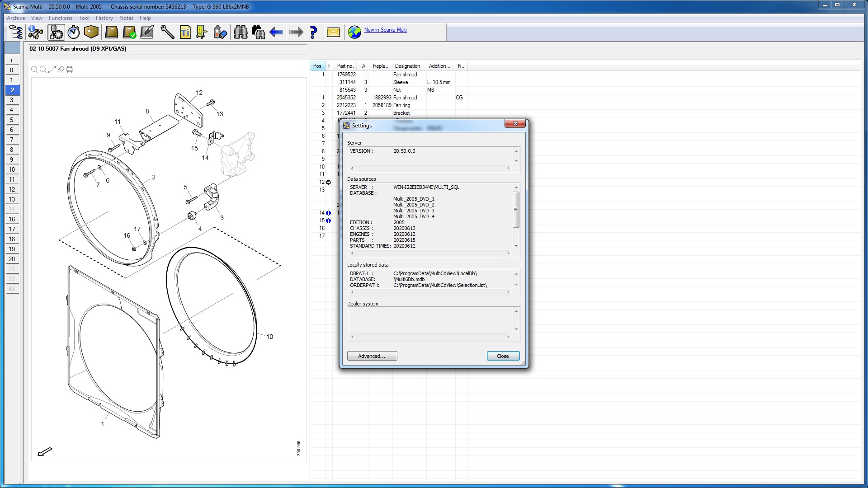Click the blue back arrow

pos(276,32)
